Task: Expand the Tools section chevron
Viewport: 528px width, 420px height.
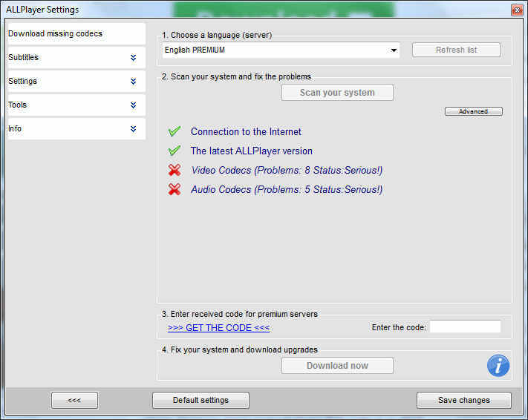Action: (x=134, y=105)
